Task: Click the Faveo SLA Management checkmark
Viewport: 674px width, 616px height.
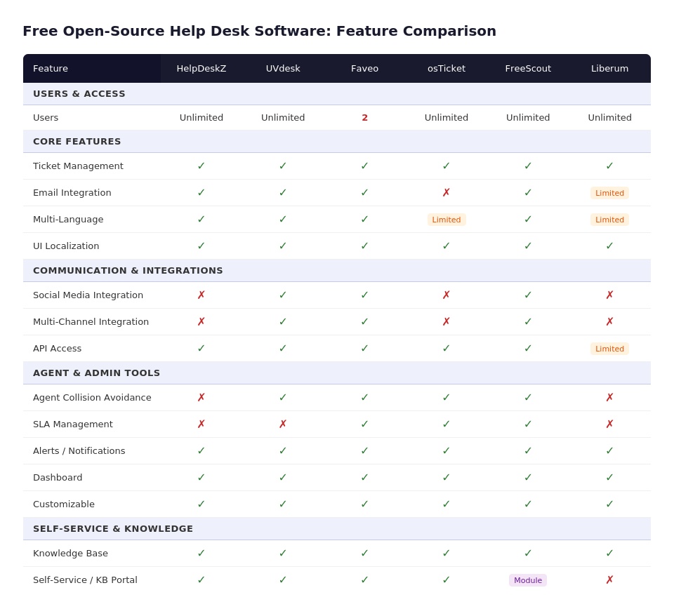Action: coord(364,424)
